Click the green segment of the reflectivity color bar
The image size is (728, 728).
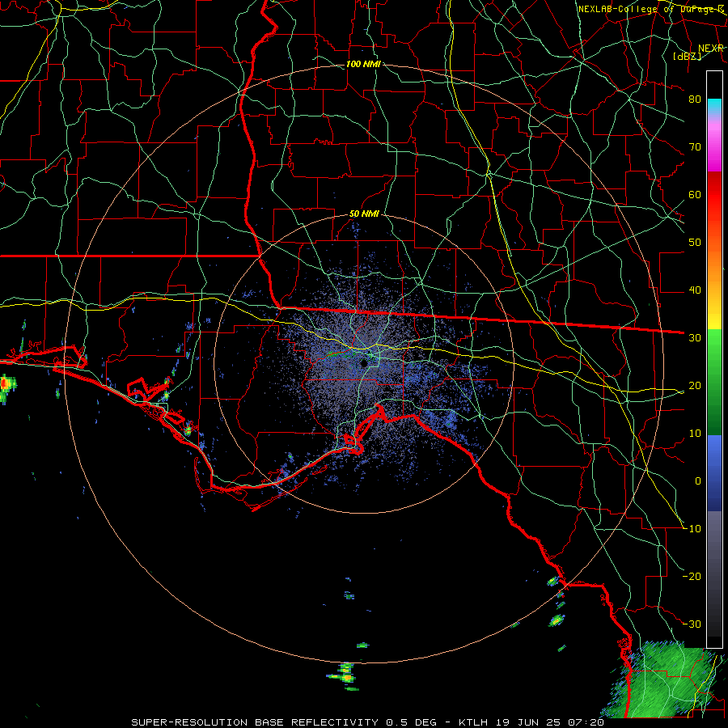pyautogui.click(x=714, y=382)
